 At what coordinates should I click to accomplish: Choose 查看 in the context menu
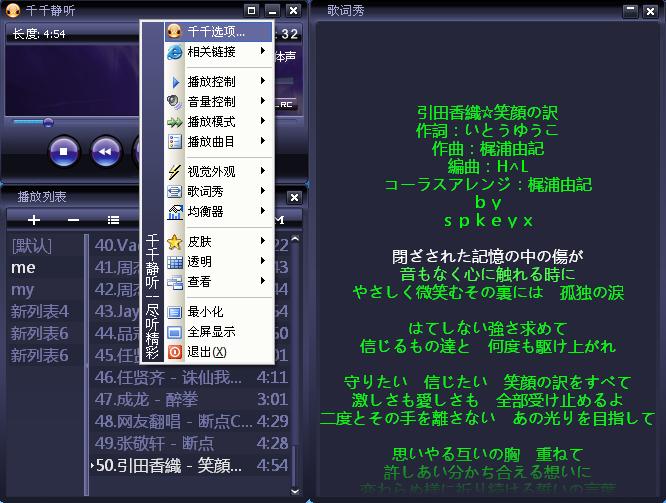pos(218,282)
